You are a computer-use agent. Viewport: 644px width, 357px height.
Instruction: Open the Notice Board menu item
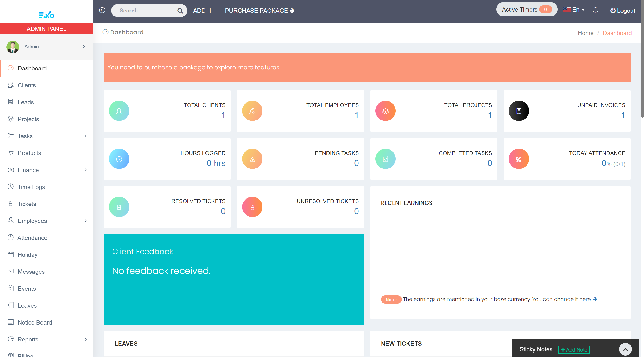click(35, 322)
